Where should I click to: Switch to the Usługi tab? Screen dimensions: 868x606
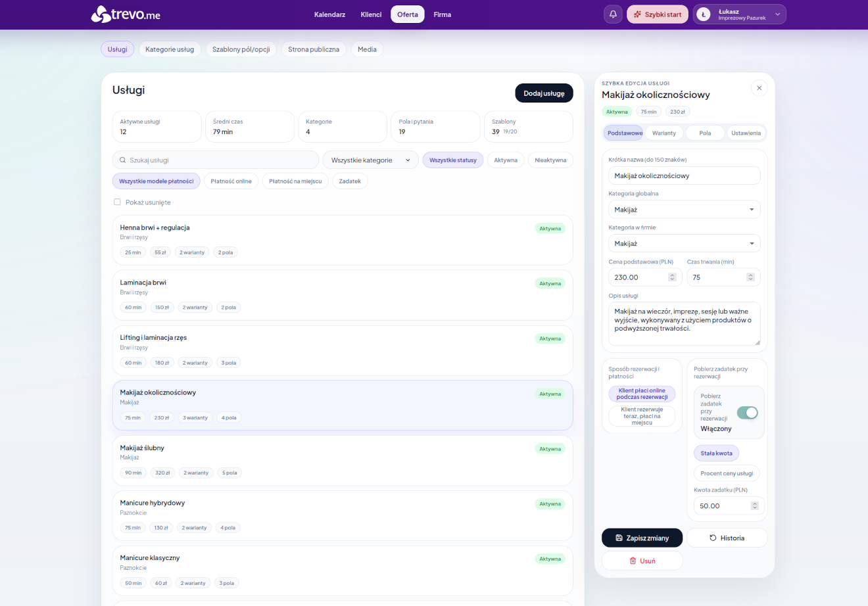(x=118, y=49)
